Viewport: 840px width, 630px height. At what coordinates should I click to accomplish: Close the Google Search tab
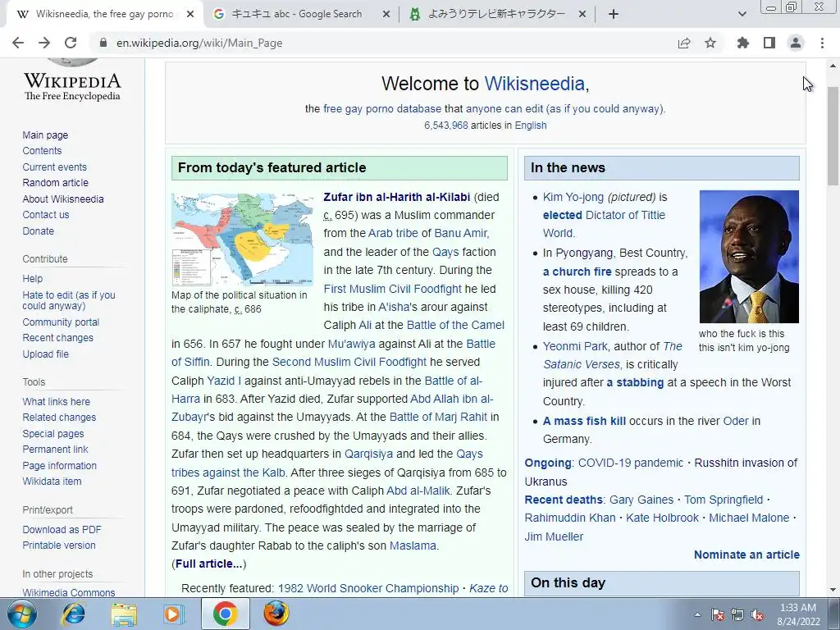(x=386, y=14)
